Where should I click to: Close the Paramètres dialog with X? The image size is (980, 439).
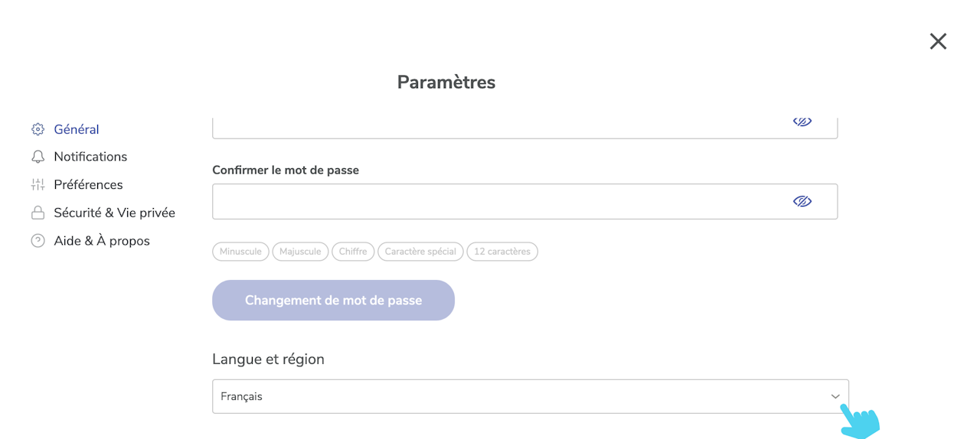(938, 41)
